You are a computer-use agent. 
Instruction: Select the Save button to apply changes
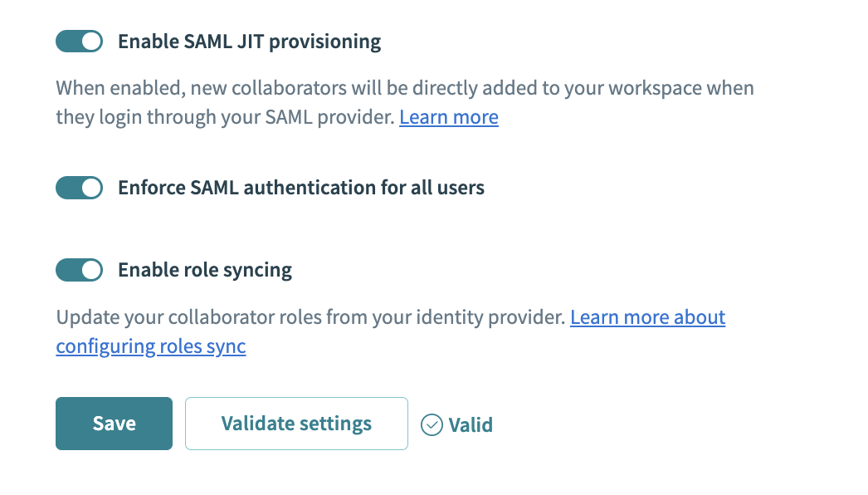114,424
